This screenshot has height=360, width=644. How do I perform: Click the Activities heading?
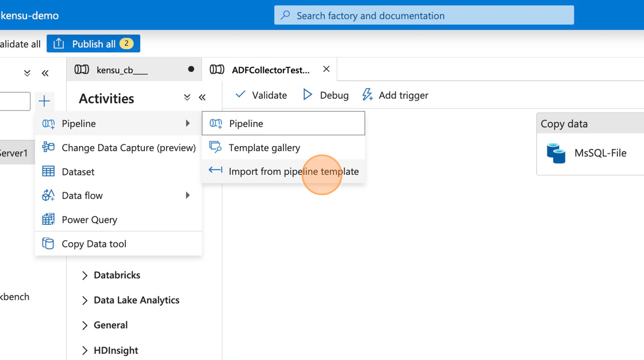106,99
